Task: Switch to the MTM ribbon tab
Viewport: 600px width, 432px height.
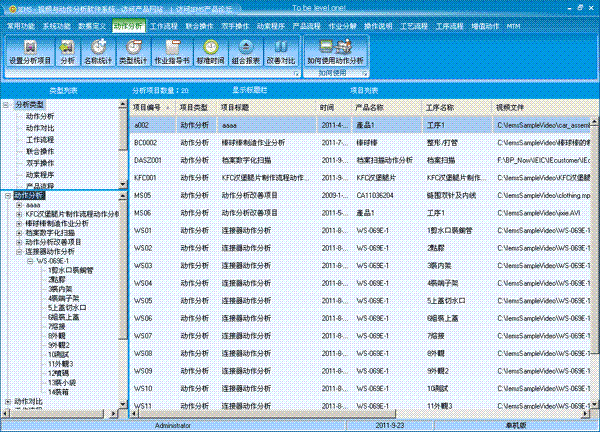Action: tap(513, 26)
